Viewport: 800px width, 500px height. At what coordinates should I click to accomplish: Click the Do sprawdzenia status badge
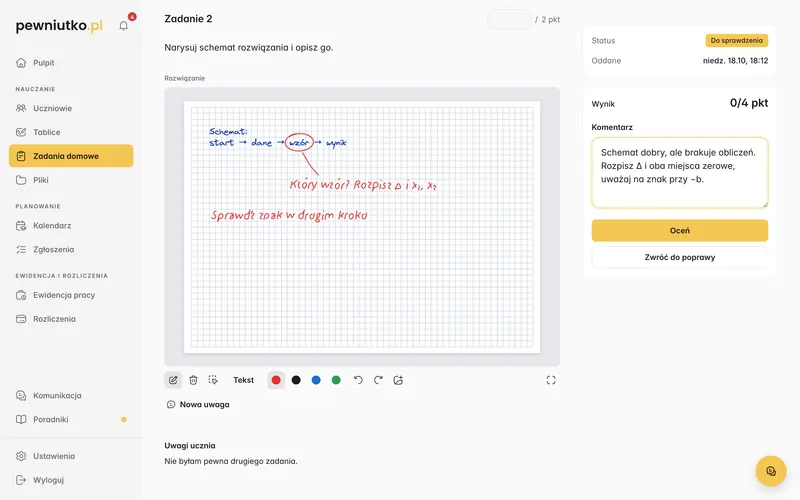click(737, 40)
